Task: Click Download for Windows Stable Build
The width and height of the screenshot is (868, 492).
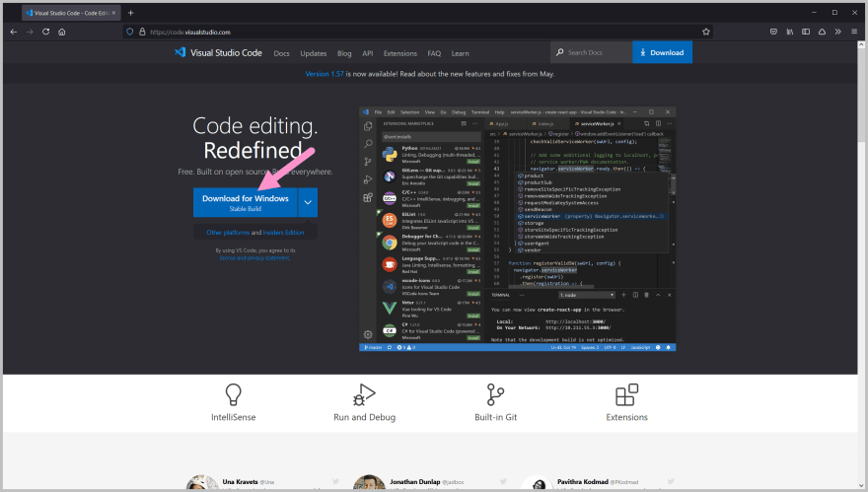Action: [246, 202]
